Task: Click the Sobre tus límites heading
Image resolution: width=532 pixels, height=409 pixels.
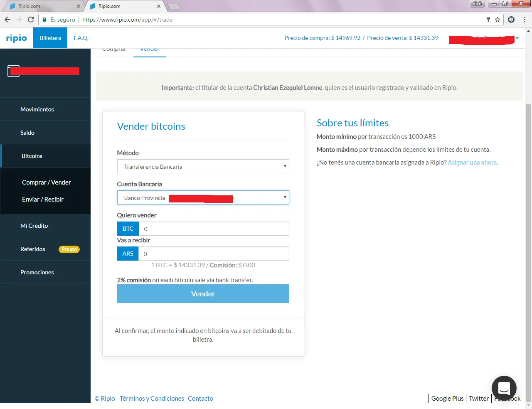Action: [x=352, y=123]
